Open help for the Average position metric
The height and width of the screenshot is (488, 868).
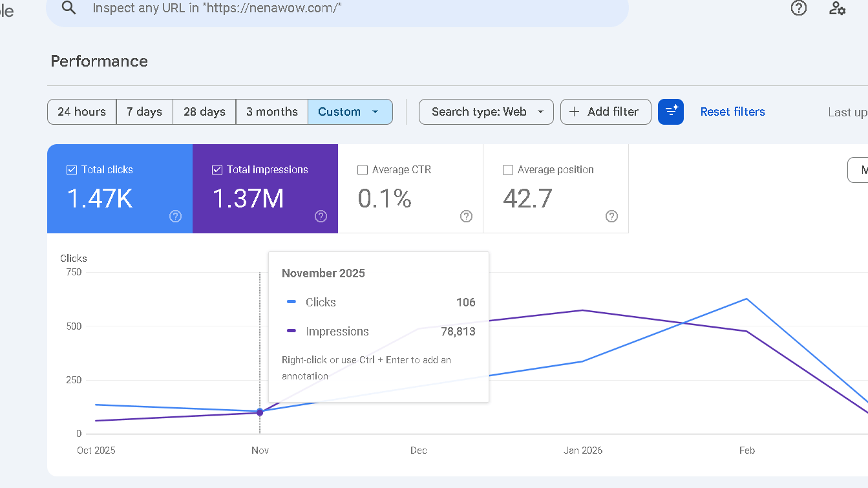pos(611,216)
